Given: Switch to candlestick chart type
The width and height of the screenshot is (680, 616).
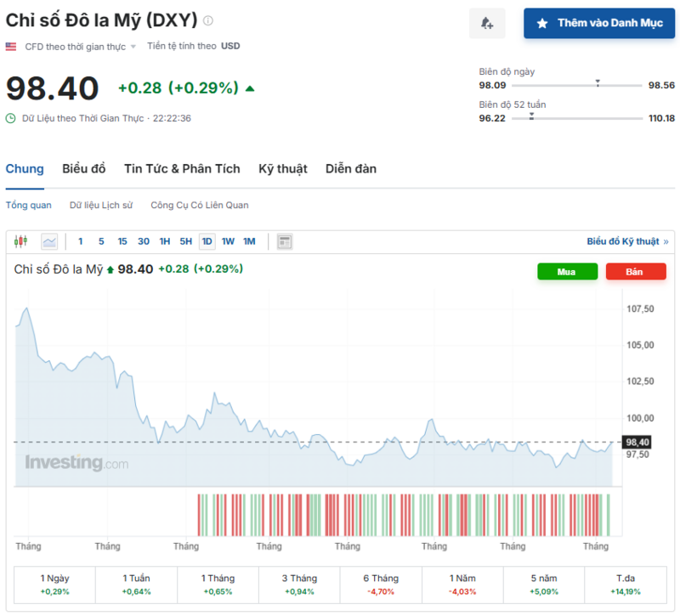Looking at the screenshot, I should [x=21, y=241].
